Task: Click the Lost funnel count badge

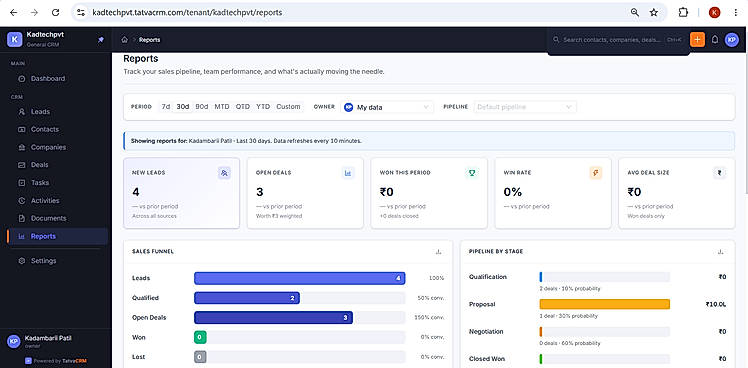Action: 200,357
